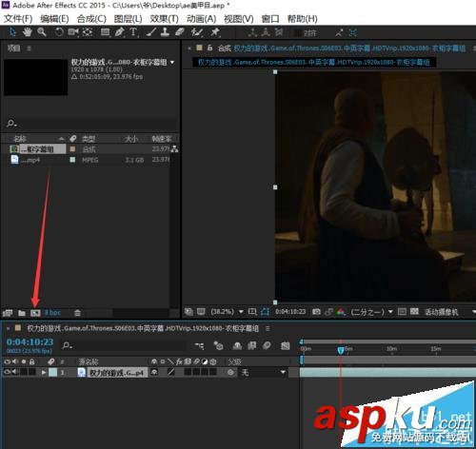476x449 pixels.
Task: Create a new folder in Project panel
Action: point(22,313)
